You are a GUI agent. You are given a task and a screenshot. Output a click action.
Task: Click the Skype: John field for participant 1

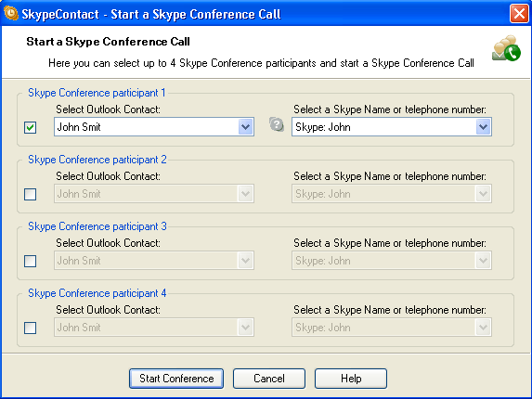[x=392, y=127]
